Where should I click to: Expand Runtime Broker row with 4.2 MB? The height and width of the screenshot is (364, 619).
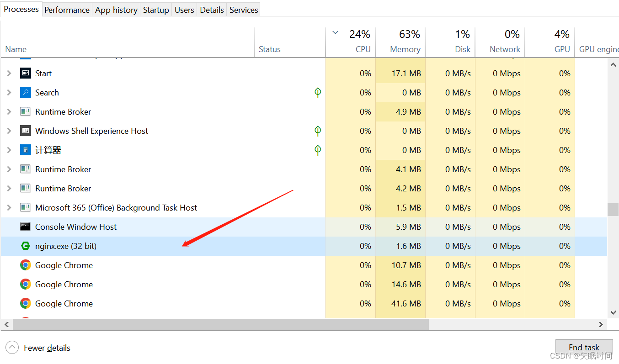click(x=9, y=188)
